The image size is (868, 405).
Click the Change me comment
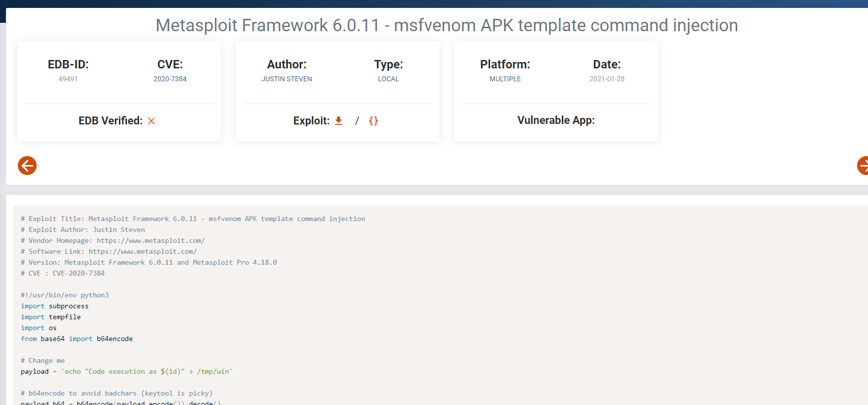point(43,360)
